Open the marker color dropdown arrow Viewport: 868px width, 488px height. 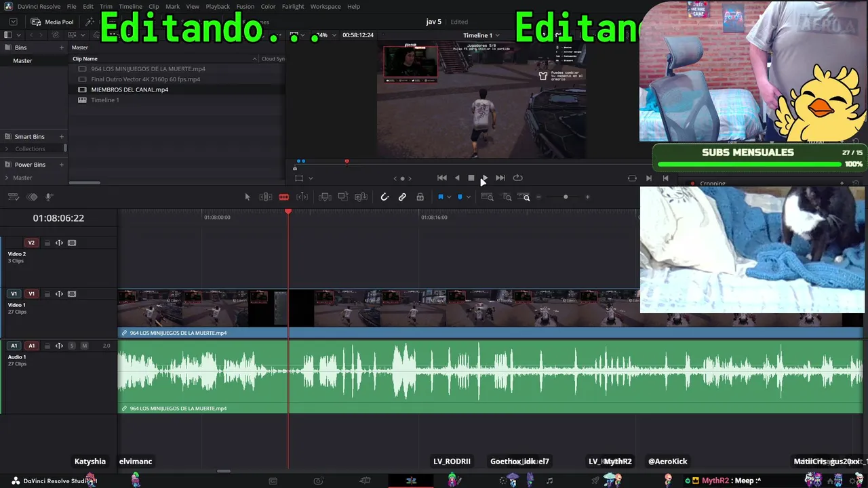click(x=468, y=197)
